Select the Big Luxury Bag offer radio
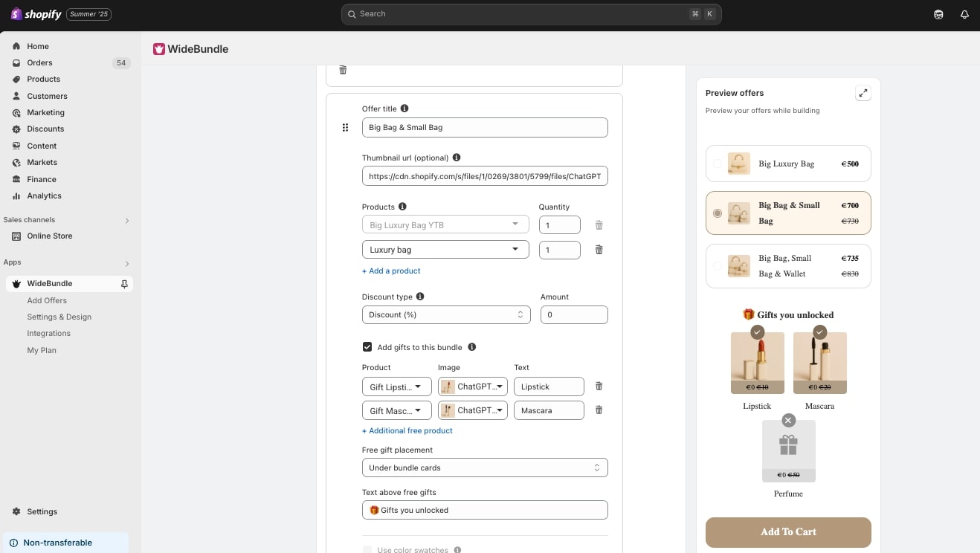This screenshot has height=553, width=980. point(717,164)
